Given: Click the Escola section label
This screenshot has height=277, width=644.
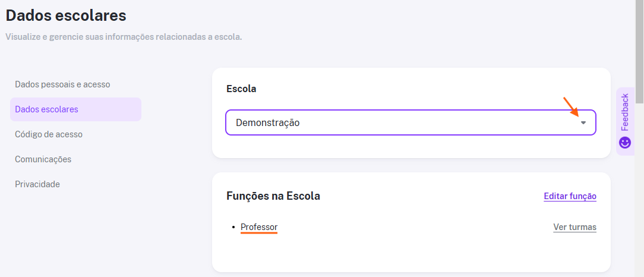Looking at the screenshot, I should pyautogui.click(x=241, y=89).
